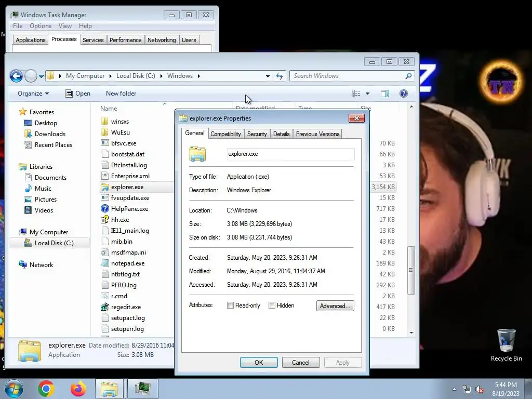Click the network tray icon
The image size is (532, 399).
467,390
